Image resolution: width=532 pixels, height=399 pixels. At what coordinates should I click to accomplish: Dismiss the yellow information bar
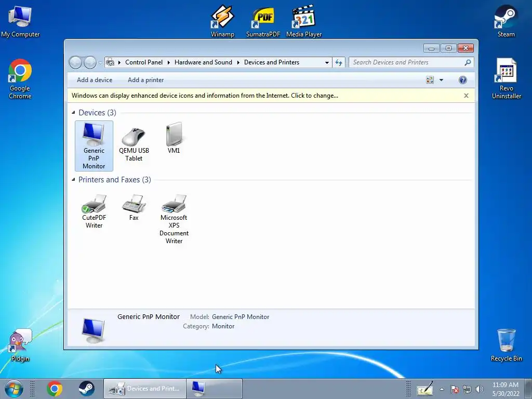click(466, 96)
